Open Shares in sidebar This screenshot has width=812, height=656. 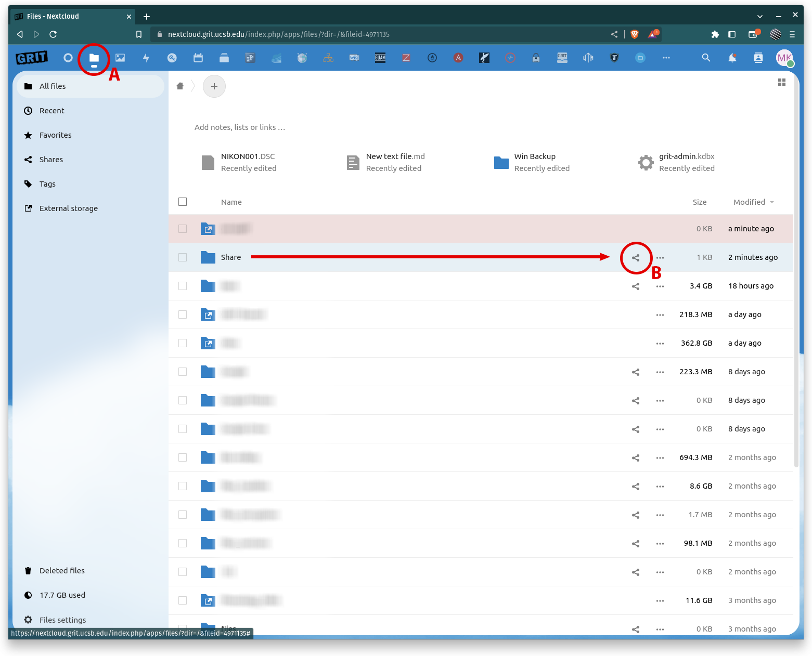pos(91,160)
